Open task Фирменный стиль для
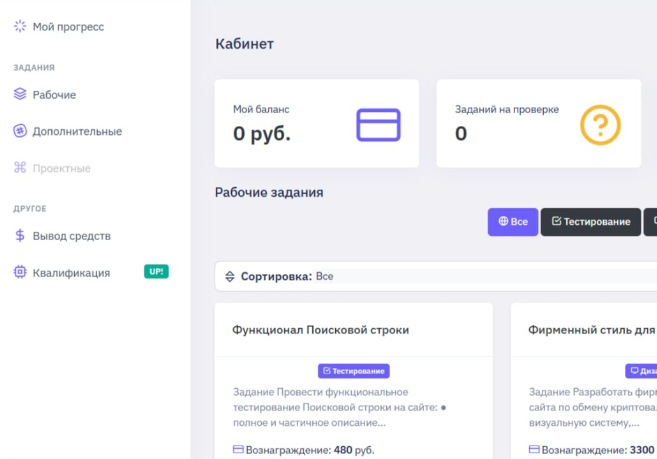Viewport: 657px width, 459px height. (591, 330)
